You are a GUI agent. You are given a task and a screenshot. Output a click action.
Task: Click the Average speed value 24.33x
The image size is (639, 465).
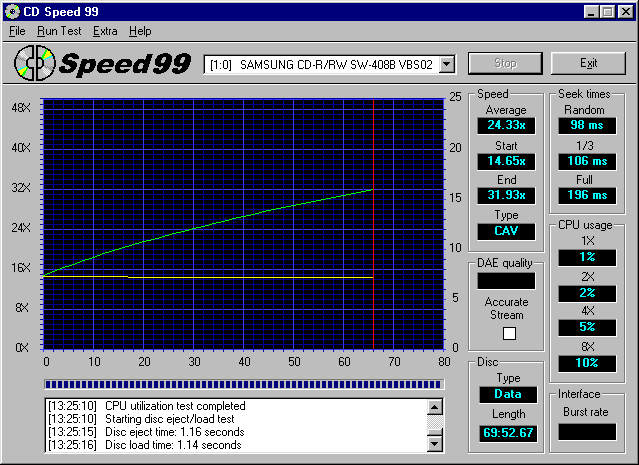pyautogui.click(x=505, y=125)
